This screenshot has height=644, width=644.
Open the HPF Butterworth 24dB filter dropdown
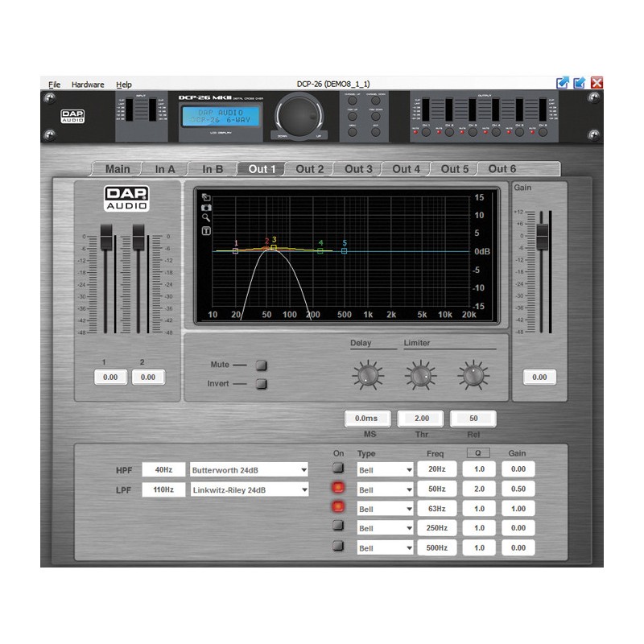pyautogui.click(x=247, y=469)
